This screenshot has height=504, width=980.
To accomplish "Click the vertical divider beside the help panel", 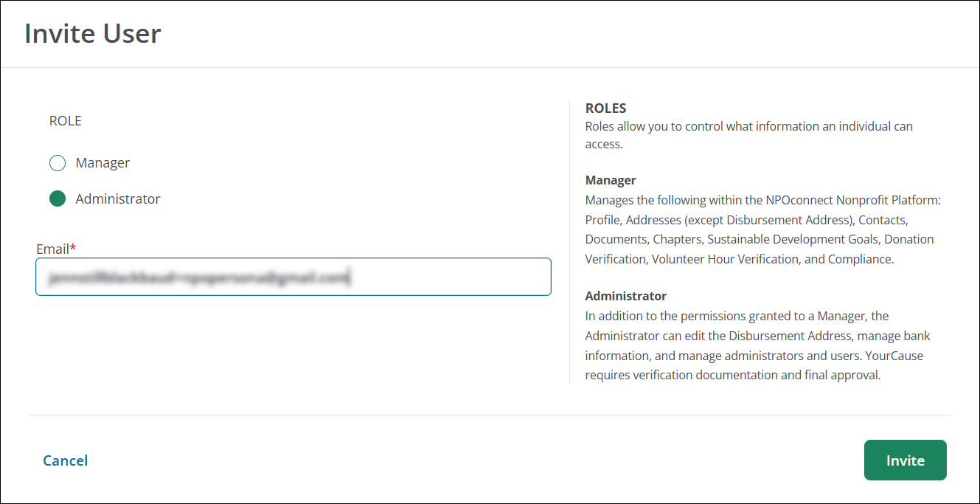I will 570,241.
